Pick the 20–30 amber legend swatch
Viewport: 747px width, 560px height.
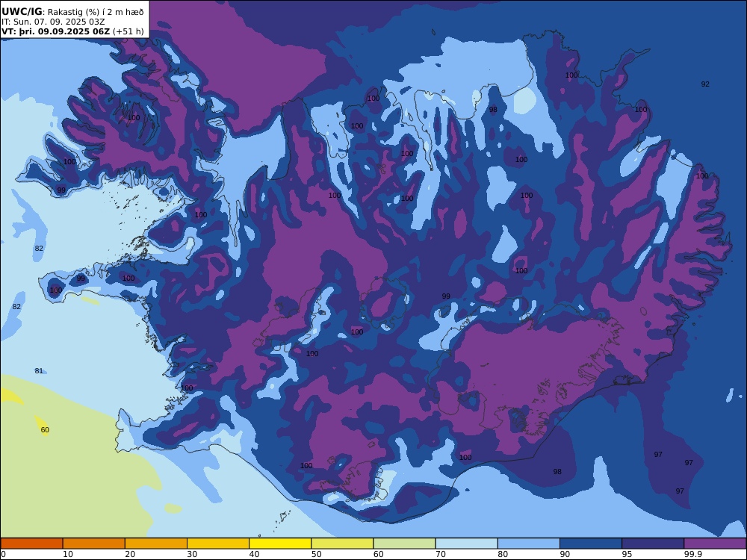(156, 544)
